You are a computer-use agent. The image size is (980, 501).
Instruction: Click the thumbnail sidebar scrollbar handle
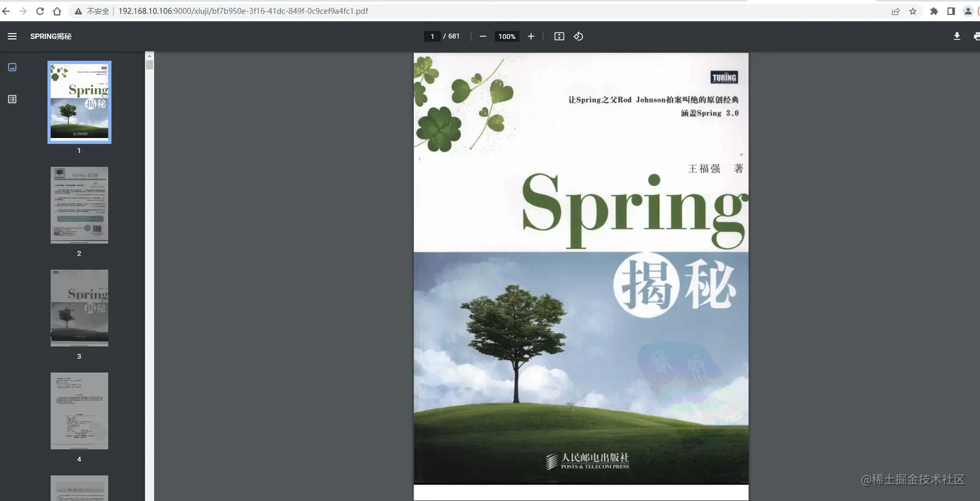tap(150, 65)
